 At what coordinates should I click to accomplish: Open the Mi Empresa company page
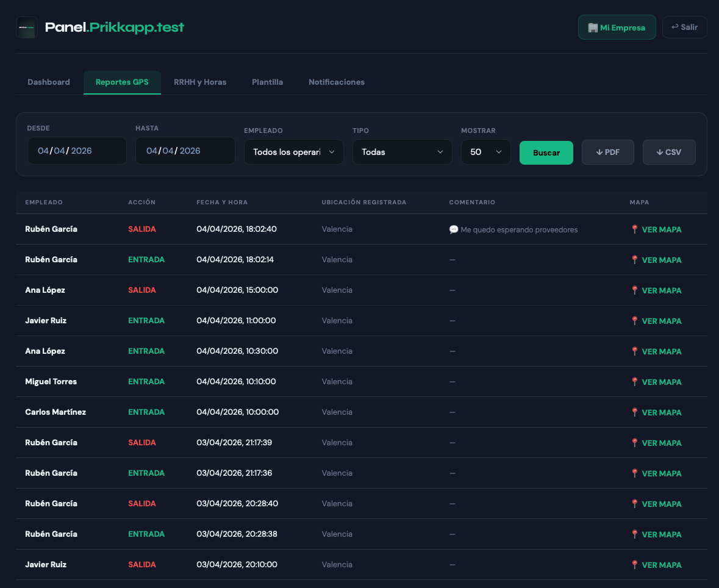tap(617, 27)
